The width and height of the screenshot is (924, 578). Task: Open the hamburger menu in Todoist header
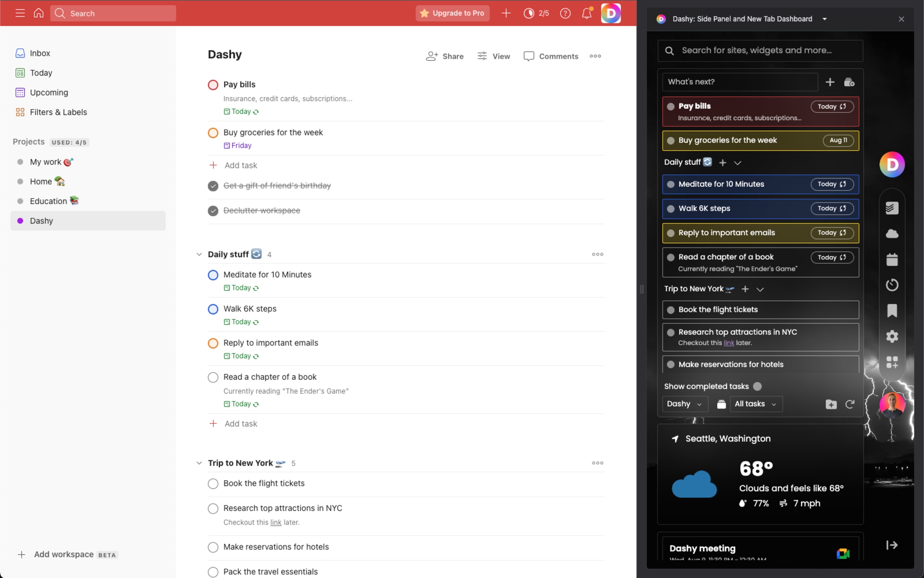pos(20,13)
